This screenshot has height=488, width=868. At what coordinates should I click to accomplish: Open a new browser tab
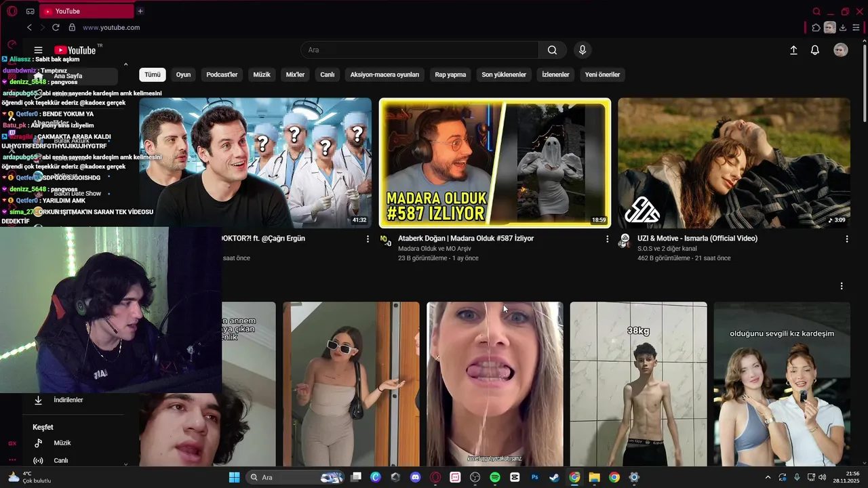point(140,11)
